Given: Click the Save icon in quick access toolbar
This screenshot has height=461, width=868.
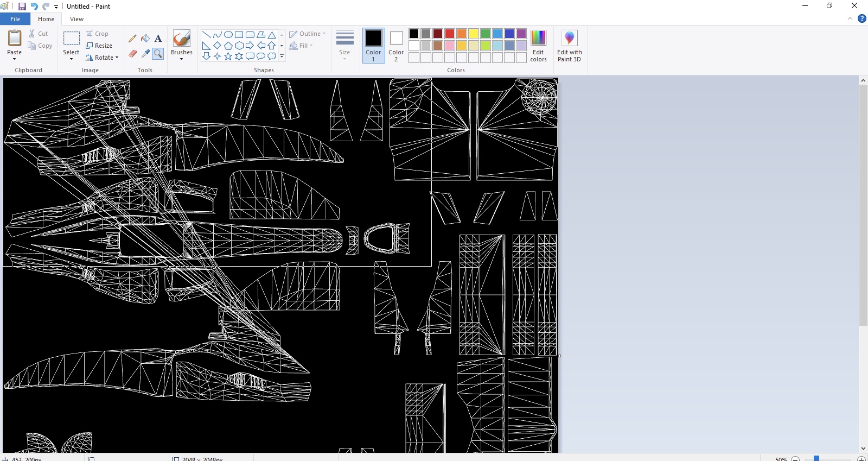Looking at the screenshot, I should click(x=22, y=7).
